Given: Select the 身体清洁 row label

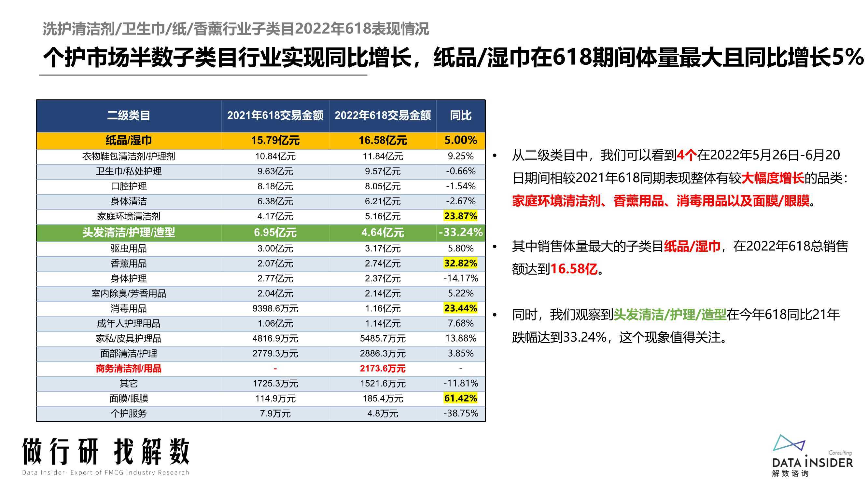Looking at the screenshot, I should click(x=129, y=201).
